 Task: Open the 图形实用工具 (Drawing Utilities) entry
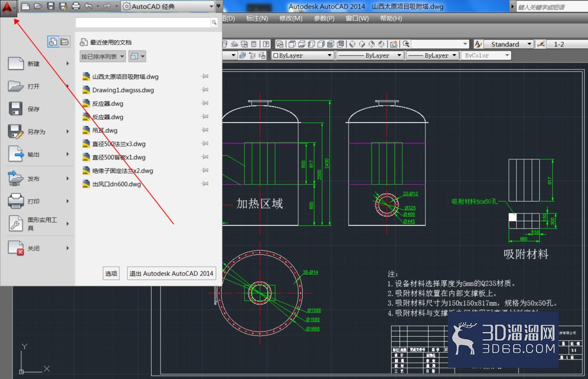38,224
